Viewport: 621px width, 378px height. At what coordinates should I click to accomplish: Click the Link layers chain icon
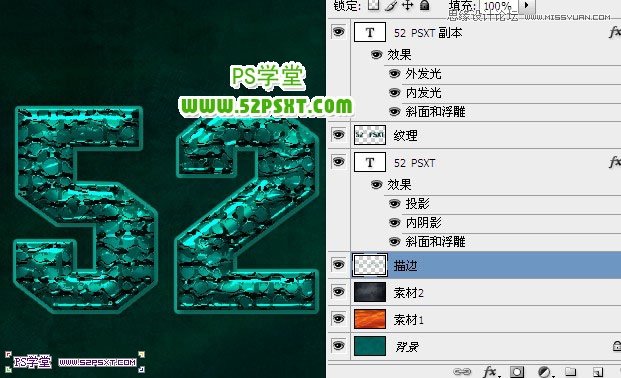coord(462,372)
